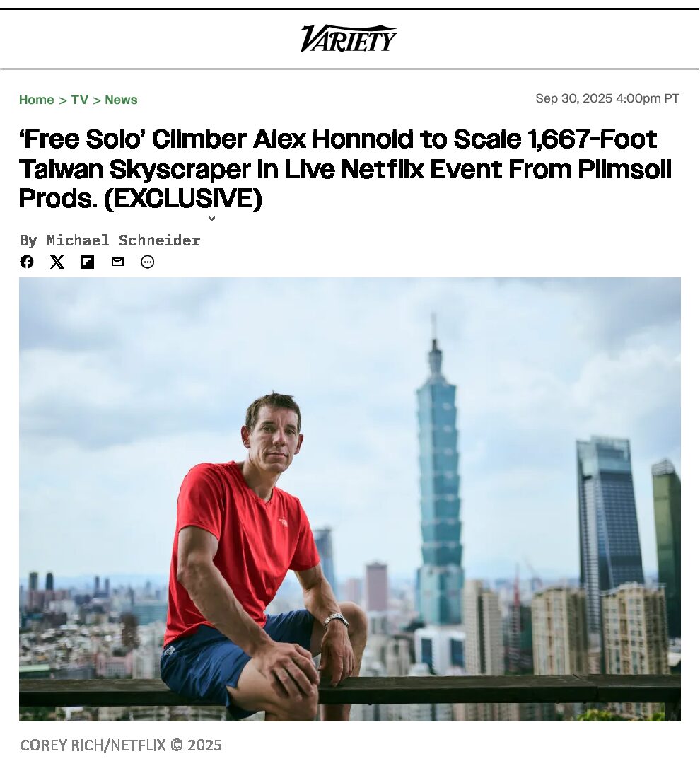Viewport: 700px width, 766px height.
Task: Share the article on X
Action: click(x=57, y=262)
